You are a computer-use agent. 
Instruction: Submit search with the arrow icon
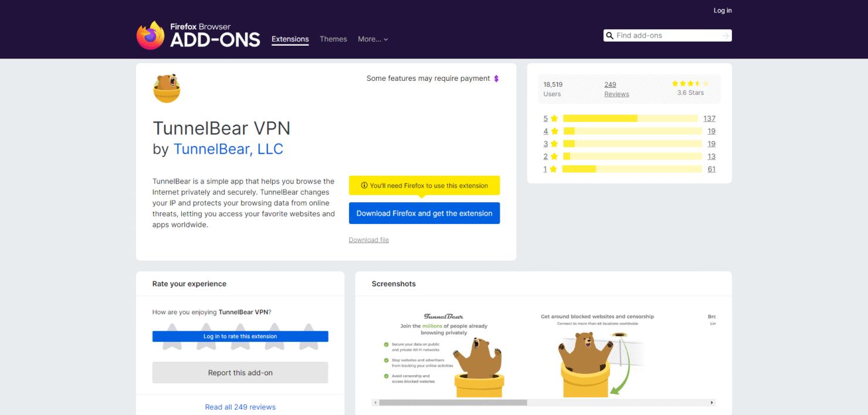[725, 36]
